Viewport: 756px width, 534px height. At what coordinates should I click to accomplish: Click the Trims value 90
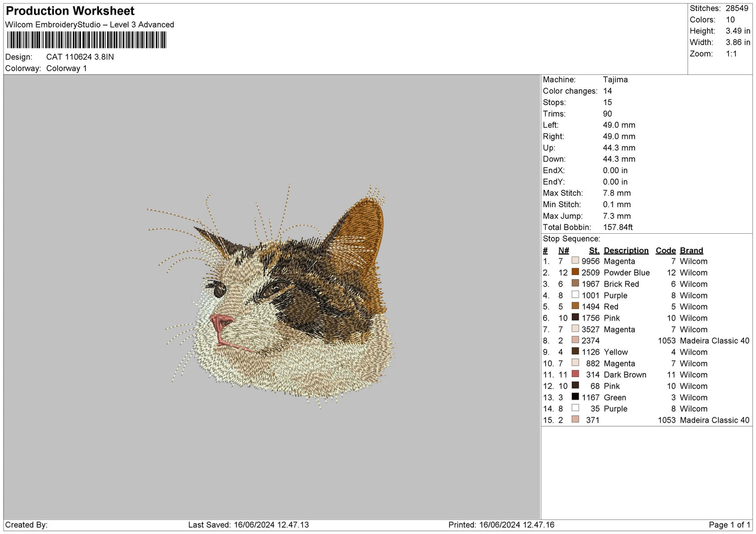click(607, 113)
